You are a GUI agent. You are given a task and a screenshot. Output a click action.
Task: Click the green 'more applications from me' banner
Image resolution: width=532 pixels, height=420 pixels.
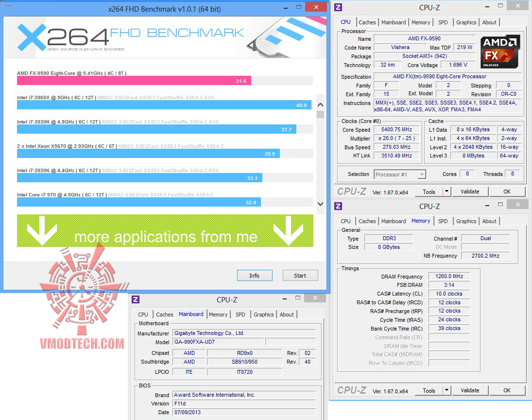point(165,230)
